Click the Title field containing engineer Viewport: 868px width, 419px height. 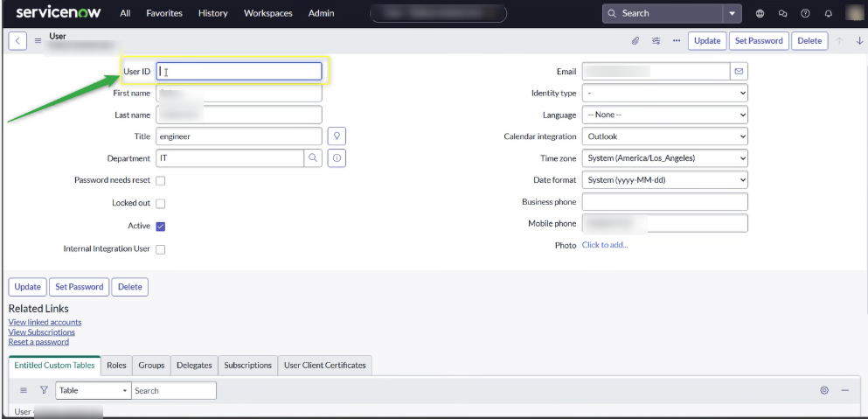240,136
